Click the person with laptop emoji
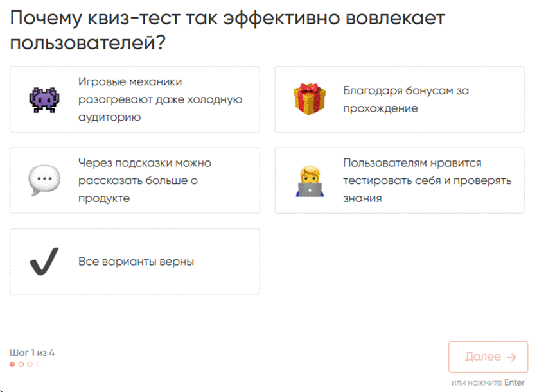Viewport: 546px width, 392px height. click(x=310, y=181)
